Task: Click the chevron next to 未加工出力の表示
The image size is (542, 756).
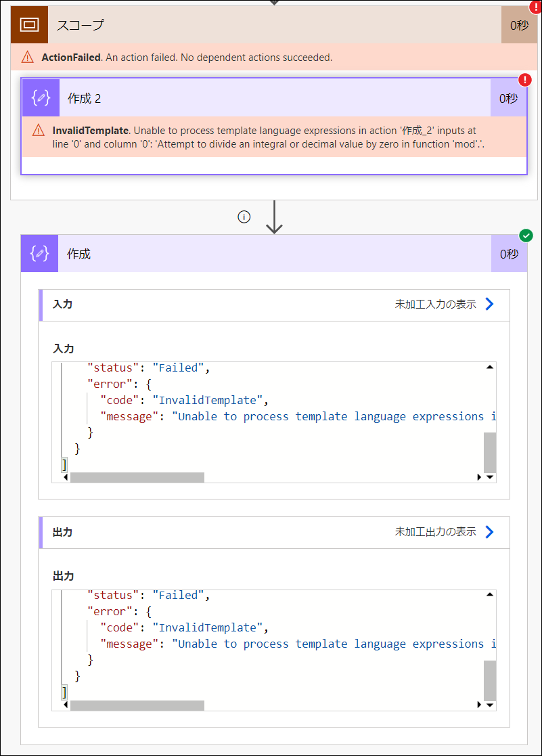Action: pos(489,532)
